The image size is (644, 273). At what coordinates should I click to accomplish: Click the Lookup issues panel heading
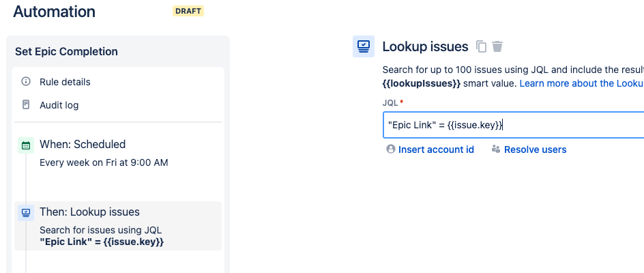[x=425, y=46]
